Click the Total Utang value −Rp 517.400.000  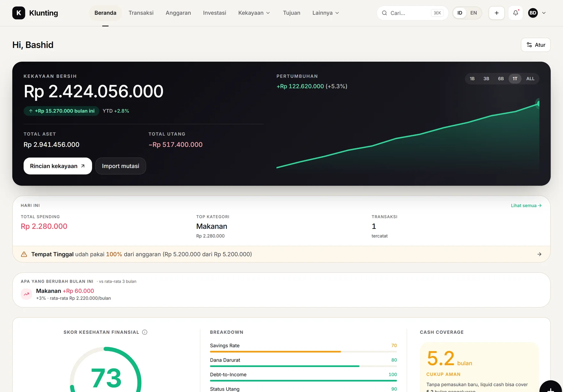coord(175,145)
